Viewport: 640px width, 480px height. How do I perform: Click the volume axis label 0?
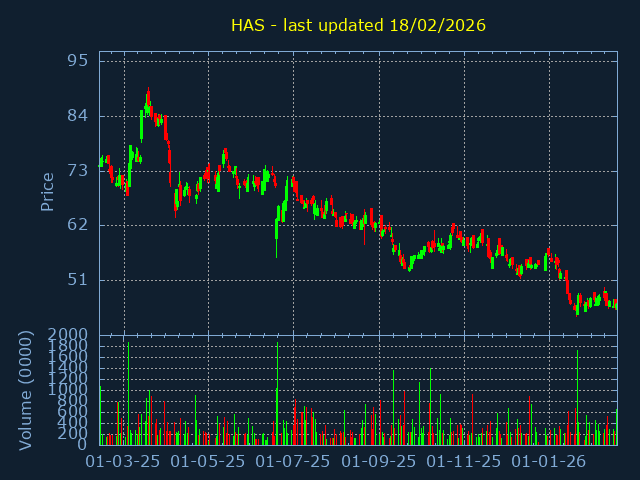[82, 444]
